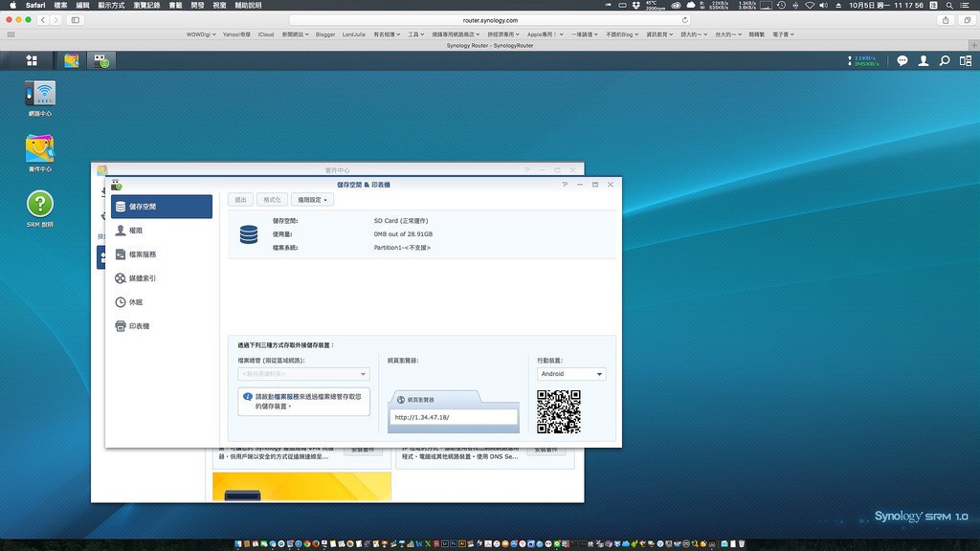Go to the 休眠 sidebar section

coord(162,302)
